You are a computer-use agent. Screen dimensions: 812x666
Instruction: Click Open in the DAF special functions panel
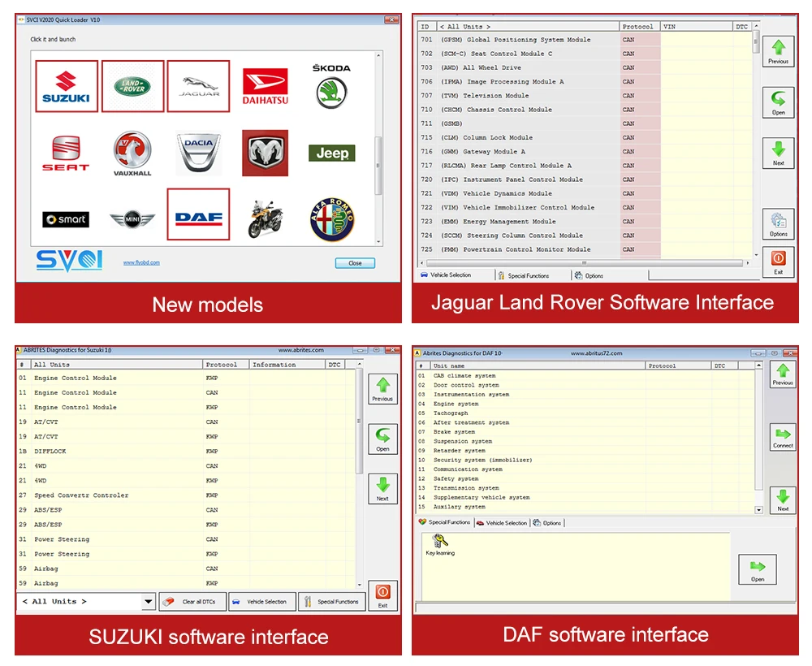[758, 569]
